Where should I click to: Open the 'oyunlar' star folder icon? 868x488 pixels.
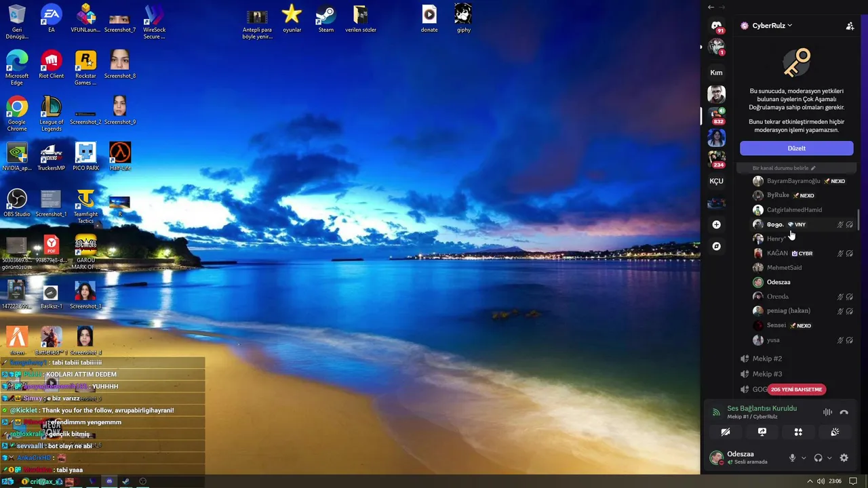(292, 18)
